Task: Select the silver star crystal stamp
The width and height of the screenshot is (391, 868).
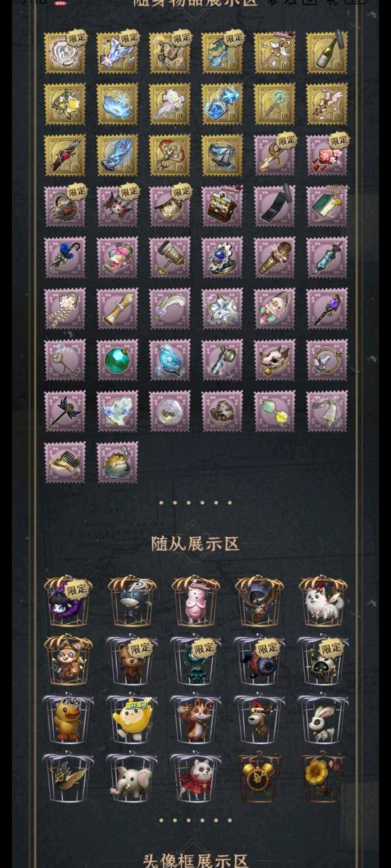Action: [x=222, y=309]
